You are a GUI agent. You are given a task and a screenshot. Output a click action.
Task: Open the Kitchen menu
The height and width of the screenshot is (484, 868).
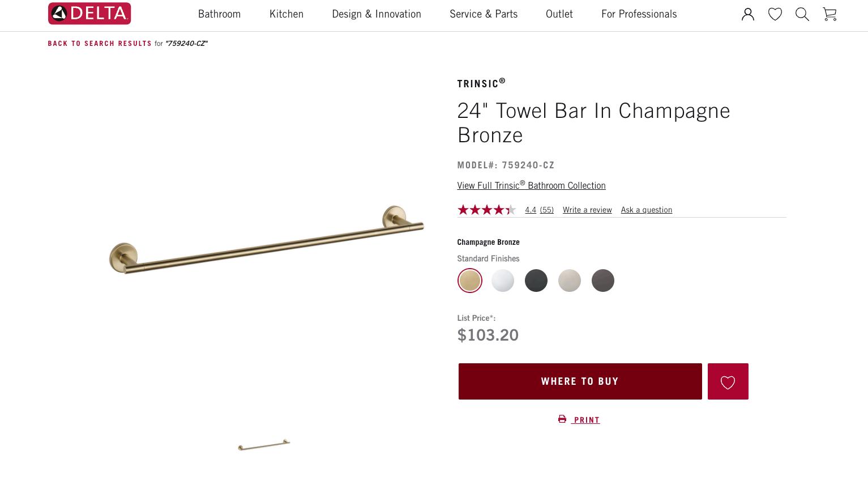287,14
